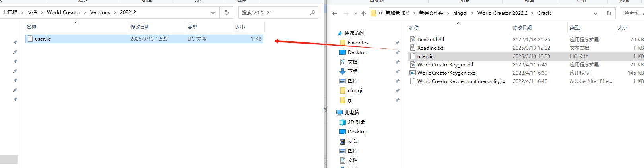Image resolution: width=644 pixels, height=168 pixels.
Task: Click user.lic file icon in 2022_2 folder
Action: tap(30, 39)
